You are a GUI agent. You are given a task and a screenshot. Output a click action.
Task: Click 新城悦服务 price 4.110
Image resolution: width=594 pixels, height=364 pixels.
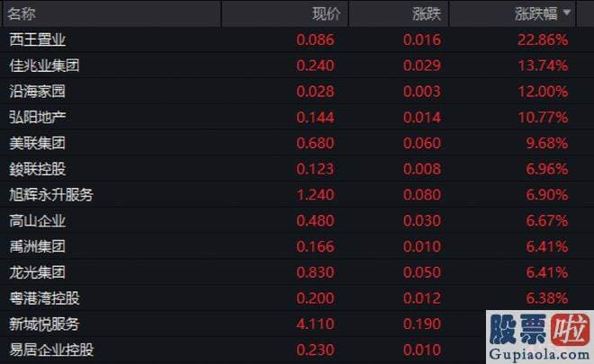tap(315, 324)
